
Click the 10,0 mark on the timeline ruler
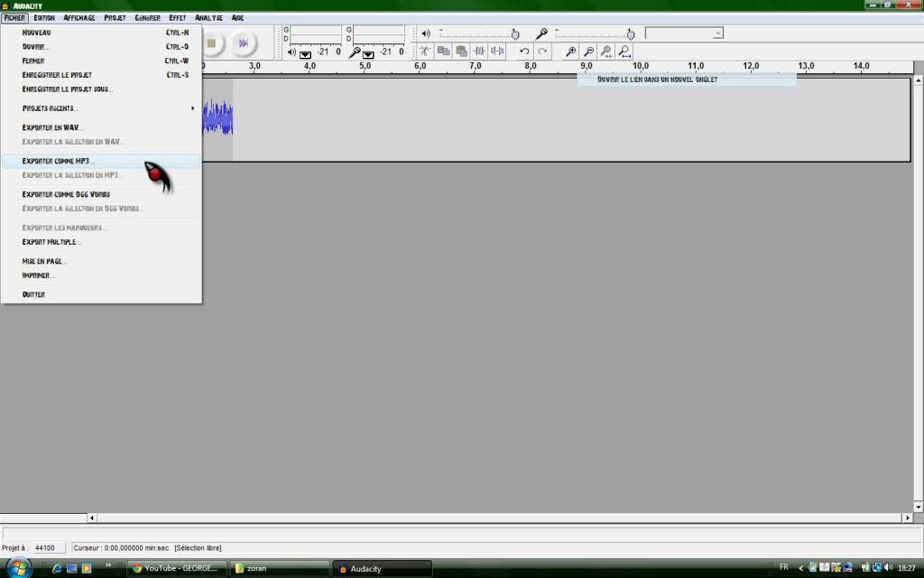[640, 66]
